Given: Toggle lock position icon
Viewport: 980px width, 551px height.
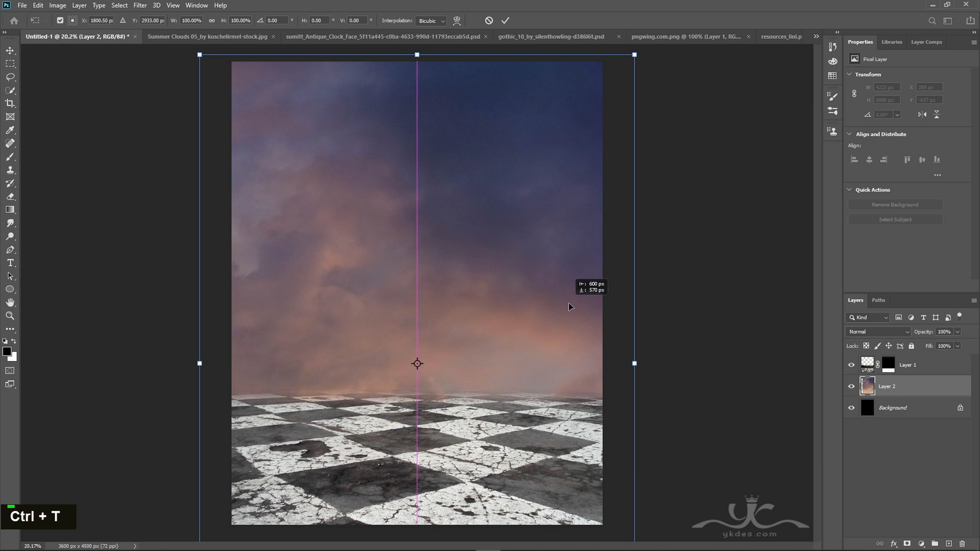Looking at the screenshot, I should pos(888,346).
